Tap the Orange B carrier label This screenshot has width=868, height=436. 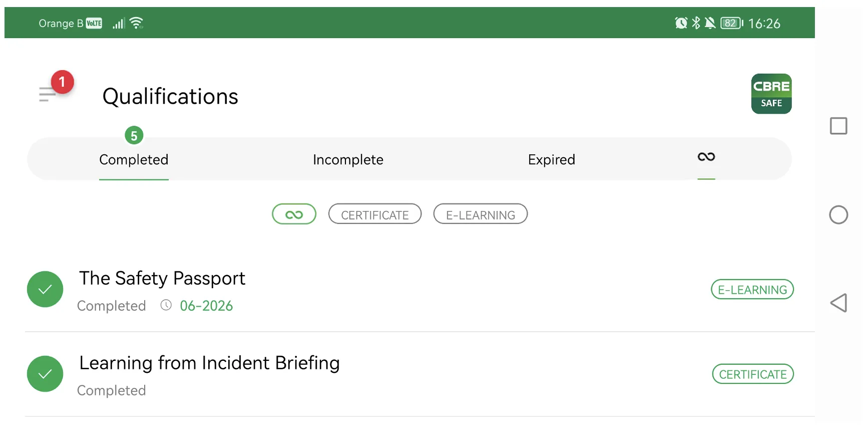tap(61, 24)
